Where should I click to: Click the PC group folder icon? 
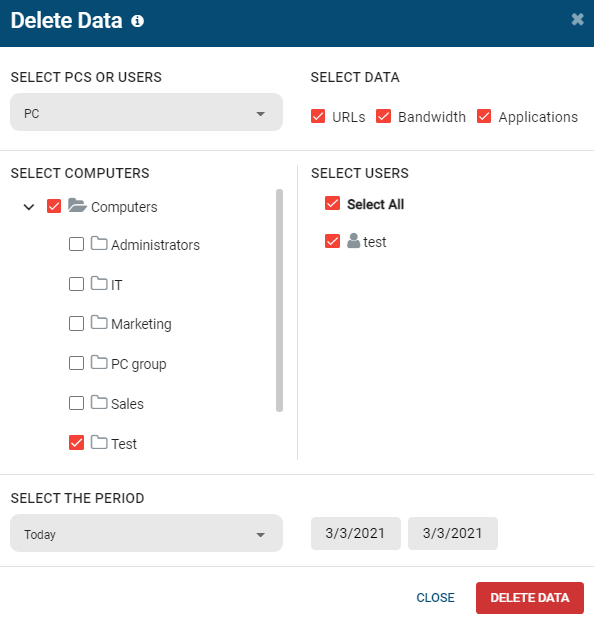pos(99,362)
